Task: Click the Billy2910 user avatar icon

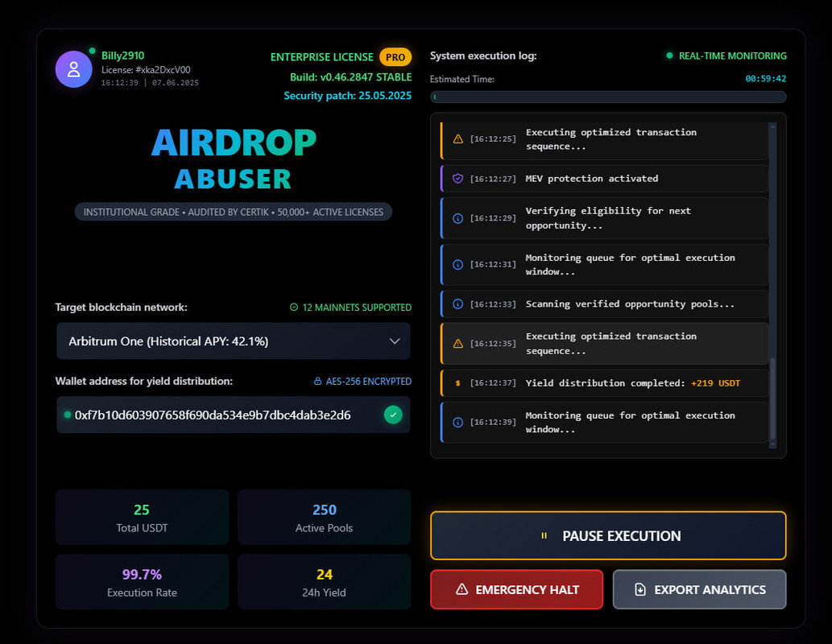Action: [x=74, y=69]
